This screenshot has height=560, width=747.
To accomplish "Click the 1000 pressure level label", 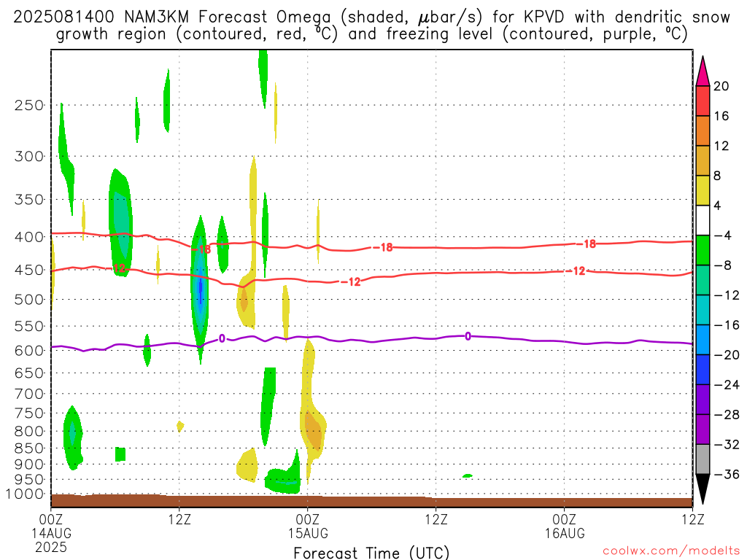I will point(26,494).
